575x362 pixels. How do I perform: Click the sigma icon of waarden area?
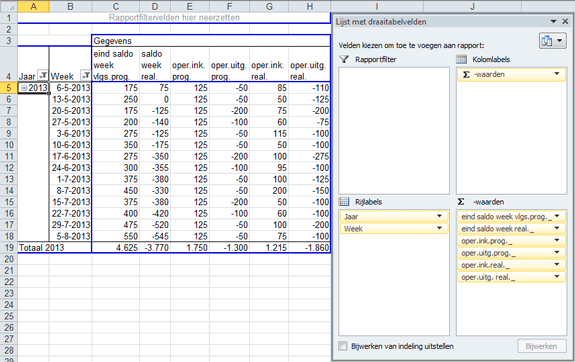pyautogui.click(x=461, y=202)
